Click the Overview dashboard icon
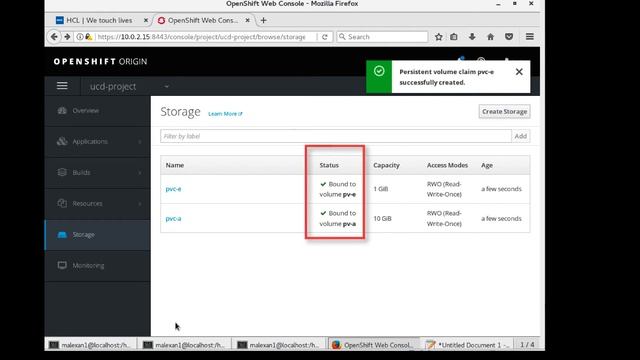This screenshot has height=360, width=640. (x=62, y=111)
